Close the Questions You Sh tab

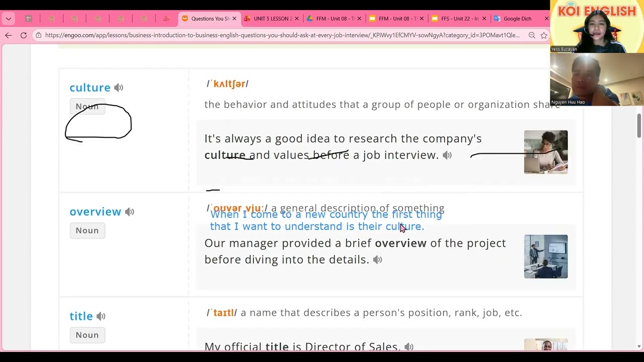[x=234, y=19]
